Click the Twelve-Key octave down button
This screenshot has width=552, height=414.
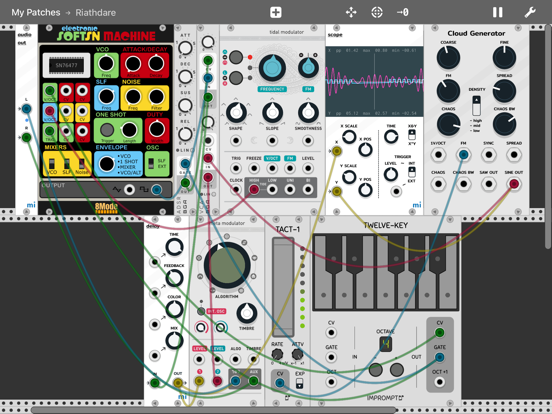(375, 370)
